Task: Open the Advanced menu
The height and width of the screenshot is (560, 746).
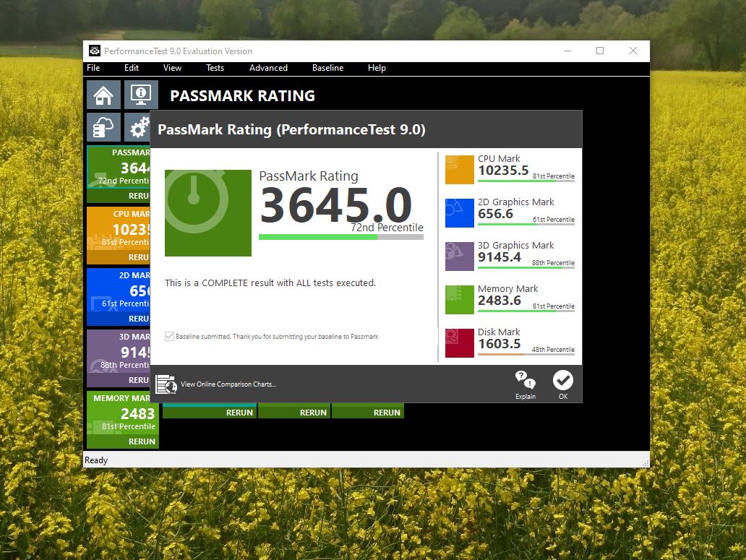Action: [268, 68]
